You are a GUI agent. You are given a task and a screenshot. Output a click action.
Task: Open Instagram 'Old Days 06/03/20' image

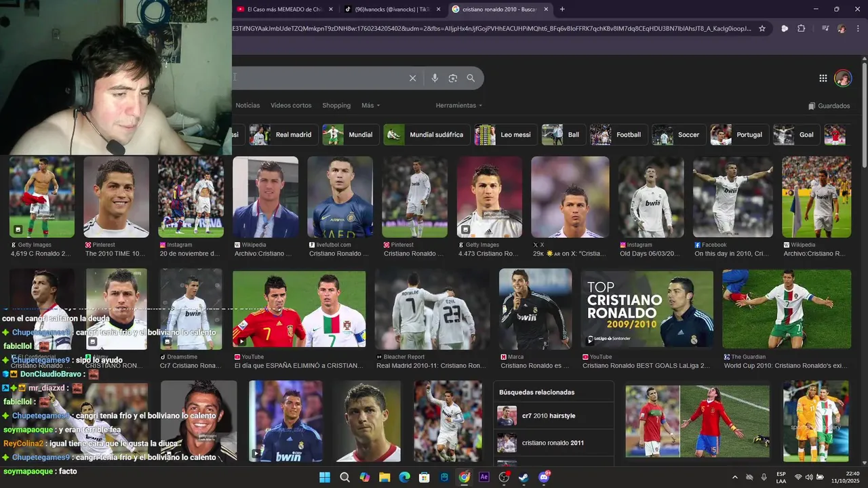coord(651,197)
